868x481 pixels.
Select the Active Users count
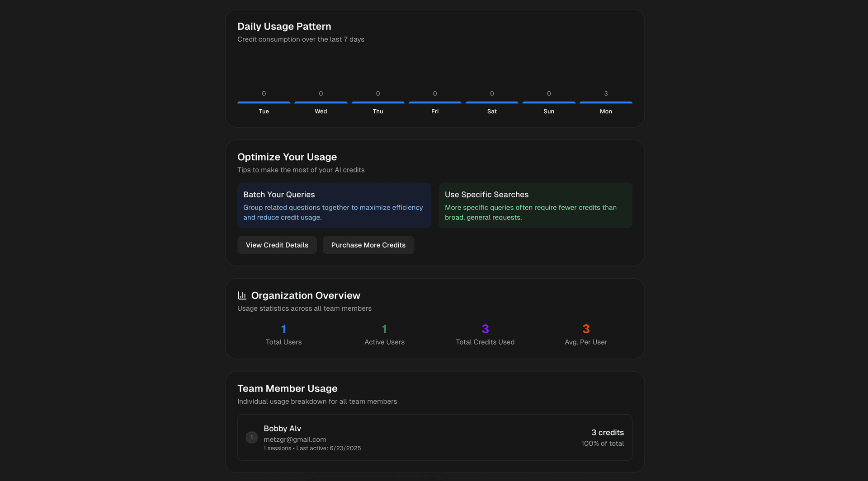point(384,334)
